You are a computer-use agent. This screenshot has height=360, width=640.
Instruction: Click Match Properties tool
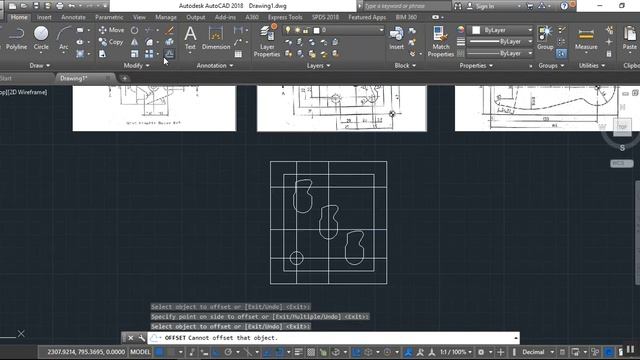(440, 42)
